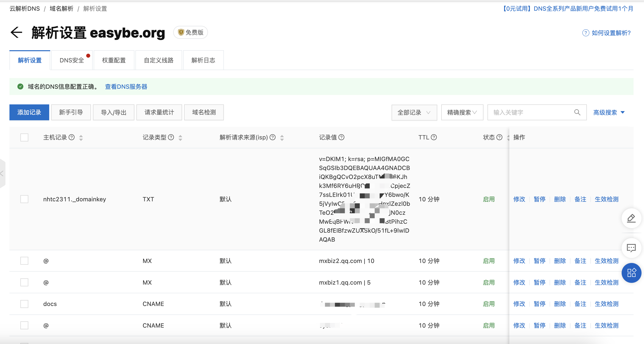Open the 全部记录 dropdown

click(414, 112)
